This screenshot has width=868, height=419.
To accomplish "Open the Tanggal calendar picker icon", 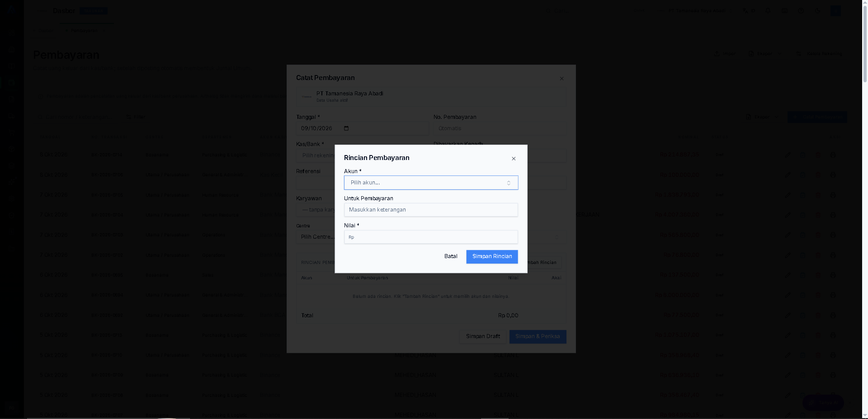I will 346,128.
